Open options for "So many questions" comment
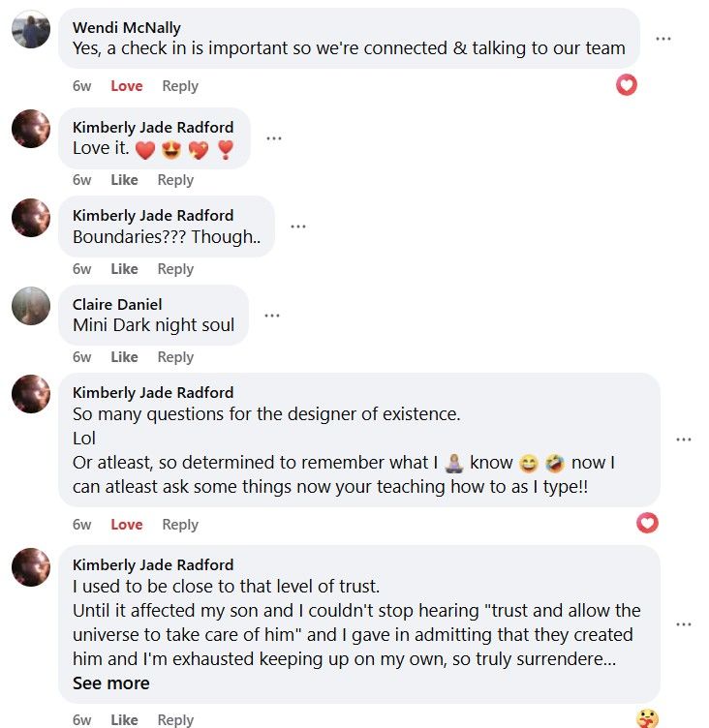The image size is (709, 728). click(x=684, y=440)
